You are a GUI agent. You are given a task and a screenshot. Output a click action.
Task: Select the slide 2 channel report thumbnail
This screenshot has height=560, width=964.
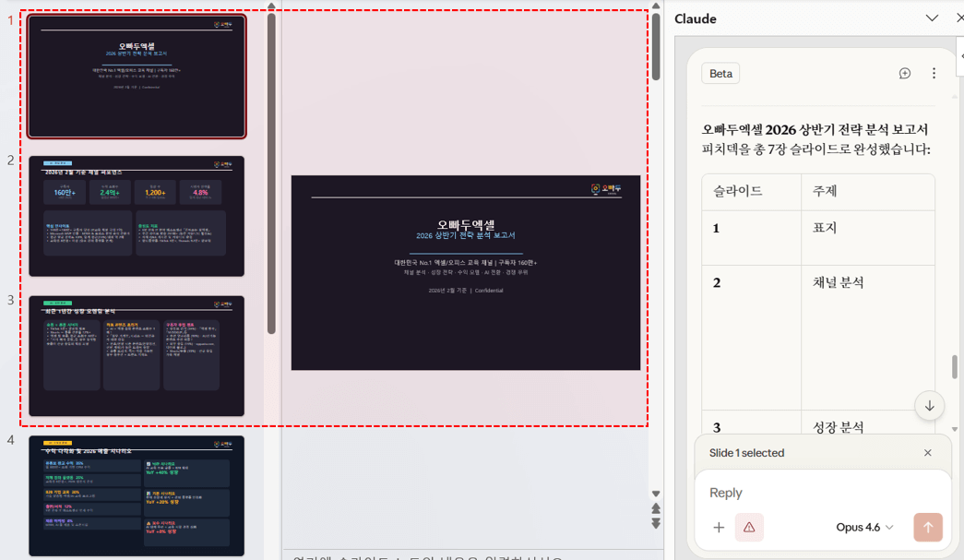[x=137, y=217]
